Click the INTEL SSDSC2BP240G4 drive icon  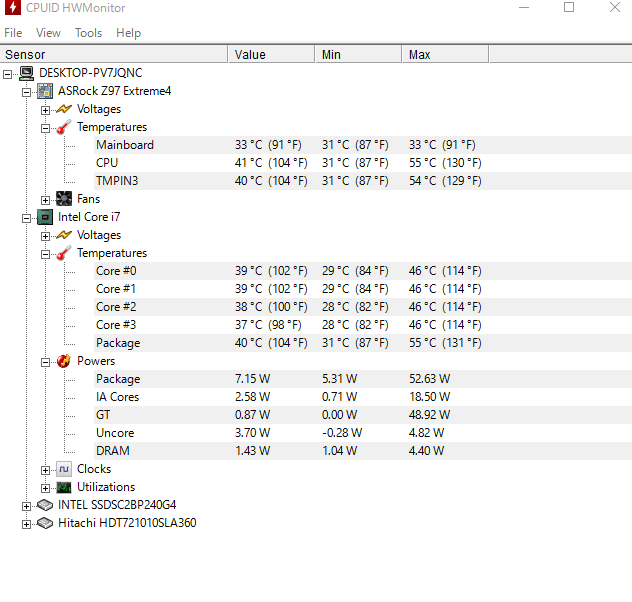coord(45,505)
